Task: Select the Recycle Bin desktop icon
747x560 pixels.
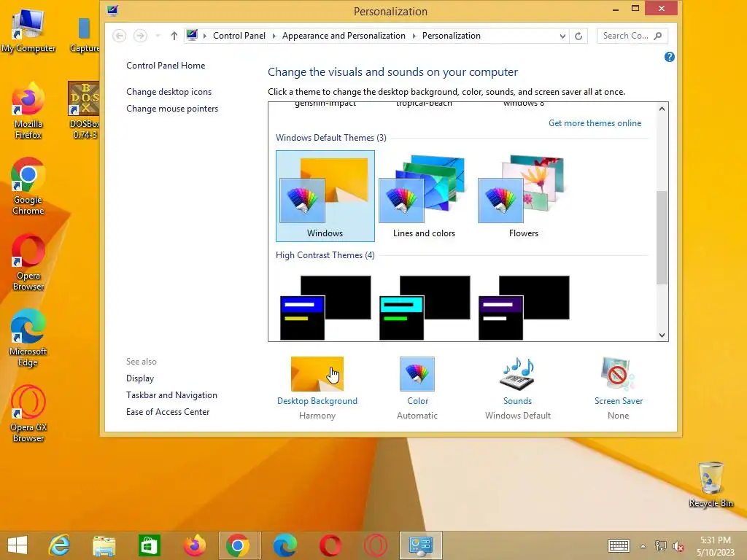Action: (x=711, y=484)
